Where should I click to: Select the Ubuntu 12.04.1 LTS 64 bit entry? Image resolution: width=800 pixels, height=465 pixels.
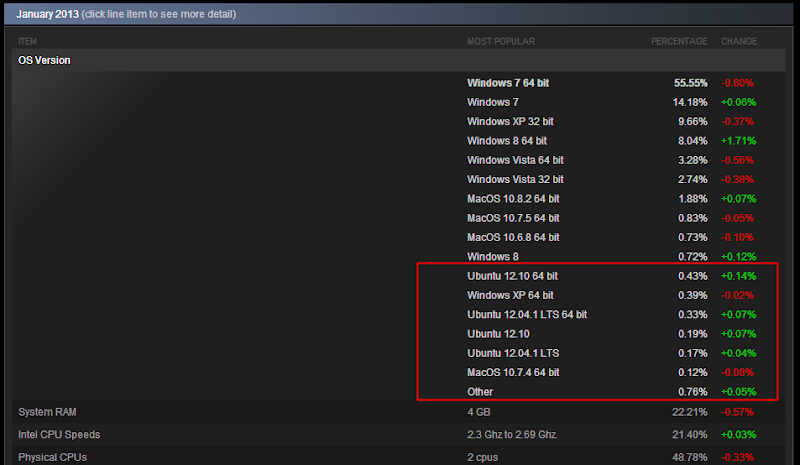pyautogui.click(x=527, y=315)
